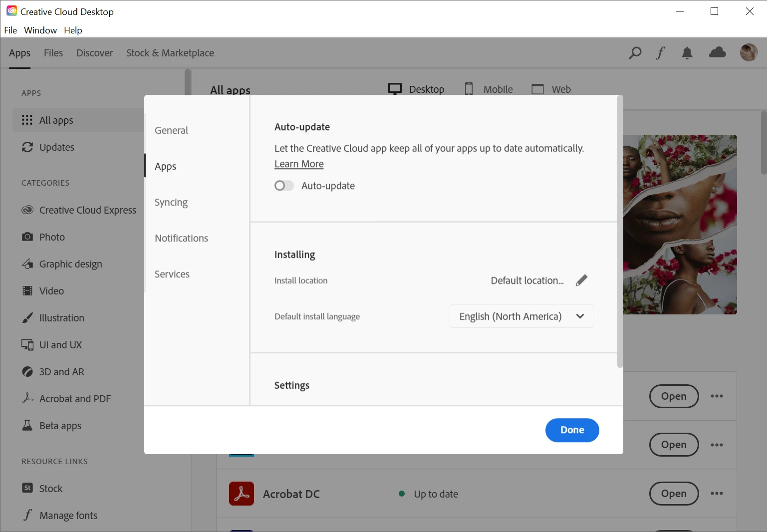
Task: Open more options for Acrobat DC row
Action: click(717, 494)
